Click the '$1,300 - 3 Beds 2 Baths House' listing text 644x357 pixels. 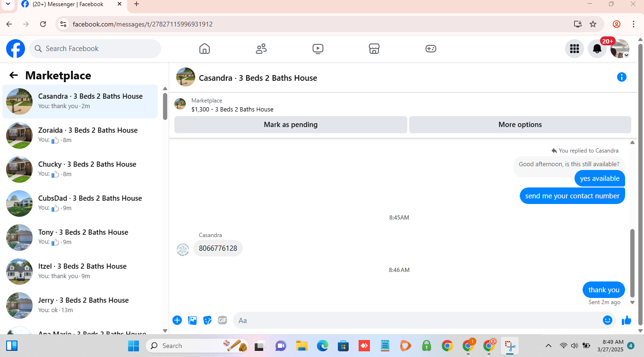[x=232, y=109]
